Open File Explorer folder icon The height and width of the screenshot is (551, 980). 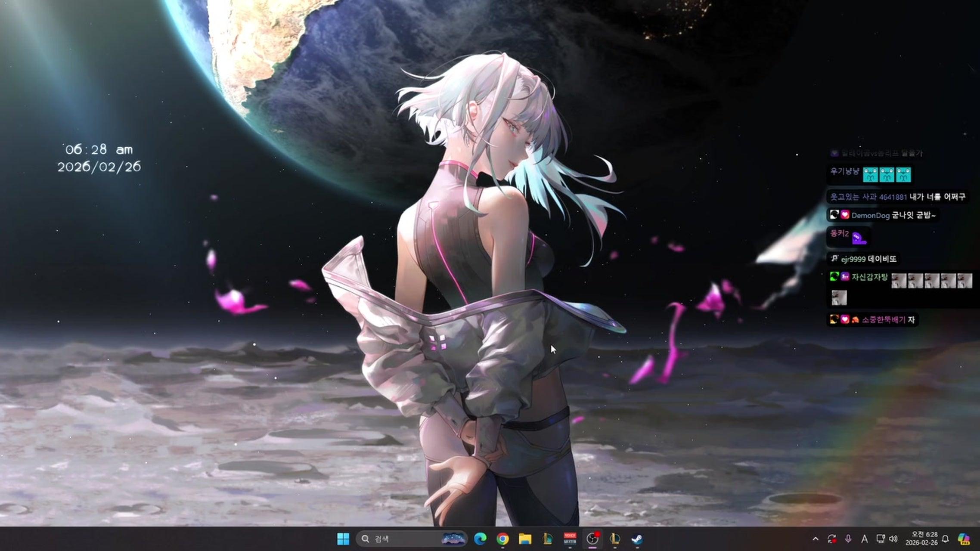click(525, 539)
